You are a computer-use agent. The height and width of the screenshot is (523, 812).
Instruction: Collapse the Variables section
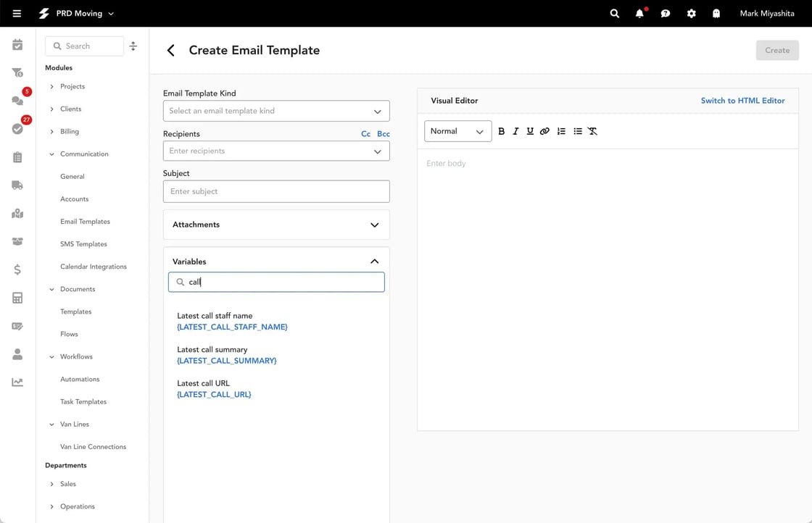point(375,261)
